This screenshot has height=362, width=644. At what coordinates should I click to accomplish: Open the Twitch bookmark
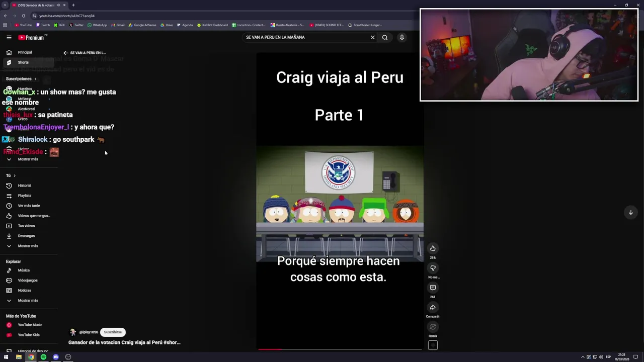(x=43, y=25)
